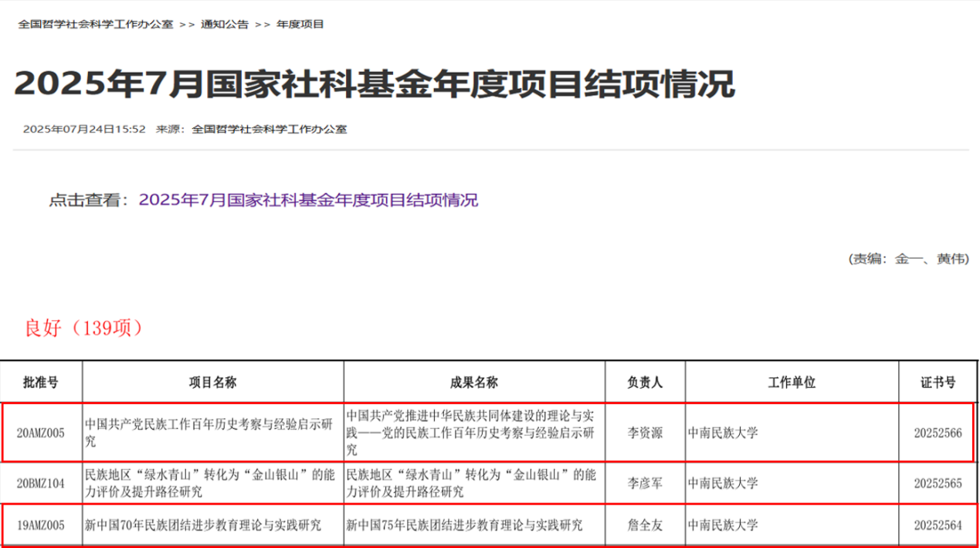Click the red 良好（139项）heading
The height and width of the screenshot is (548, 980).
pos(83,328)
